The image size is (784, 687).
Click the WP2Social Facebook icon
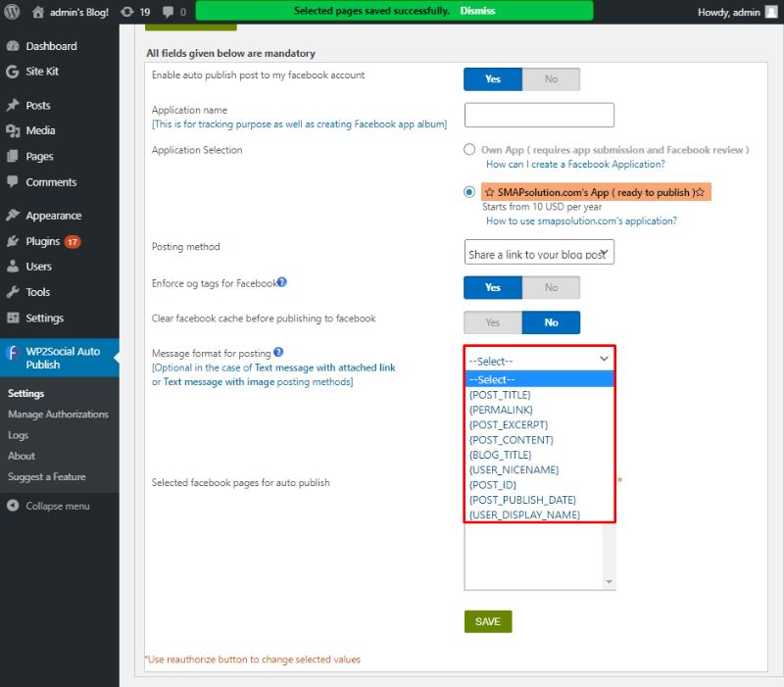click(12, 353)
